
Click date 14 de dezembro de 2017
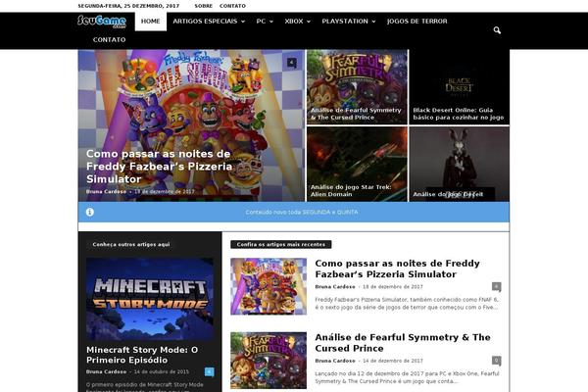pyautogui.click(x=393, y=361)
